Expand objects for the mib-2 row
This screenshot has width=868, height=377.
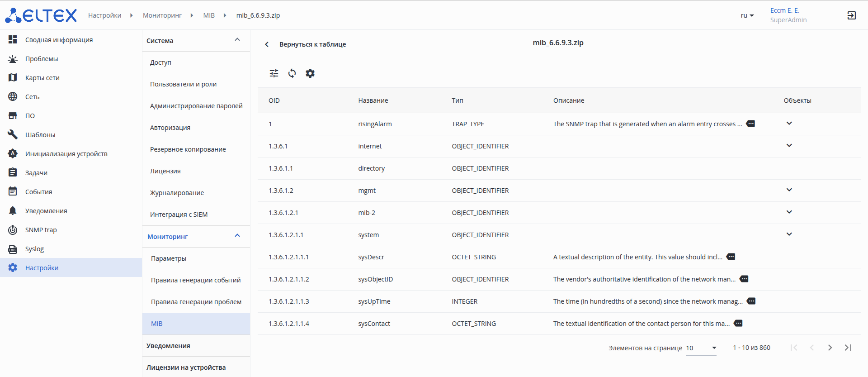pos(789,212)
